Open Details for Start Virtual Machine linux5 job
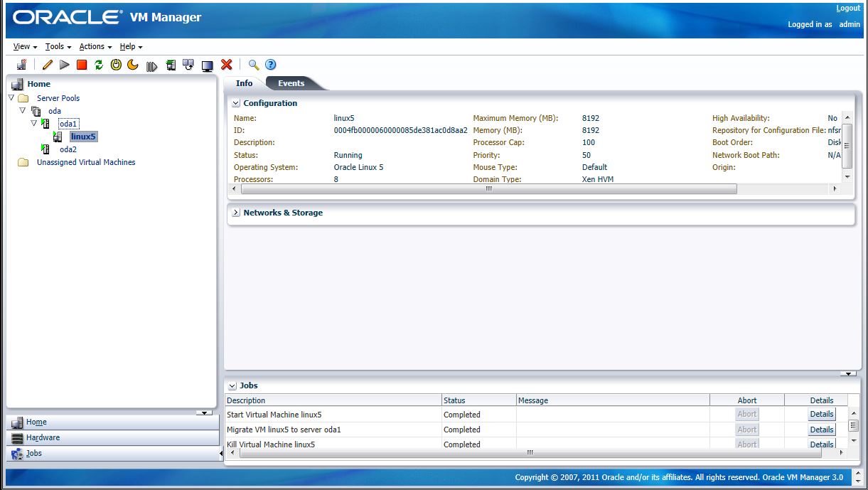 tap(821, 415)
